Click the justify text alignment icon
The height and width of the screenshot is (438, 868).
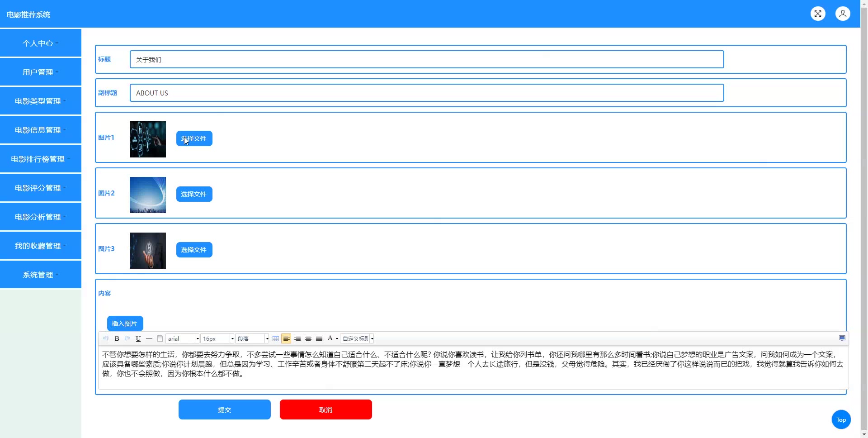(x=319, y=338)
